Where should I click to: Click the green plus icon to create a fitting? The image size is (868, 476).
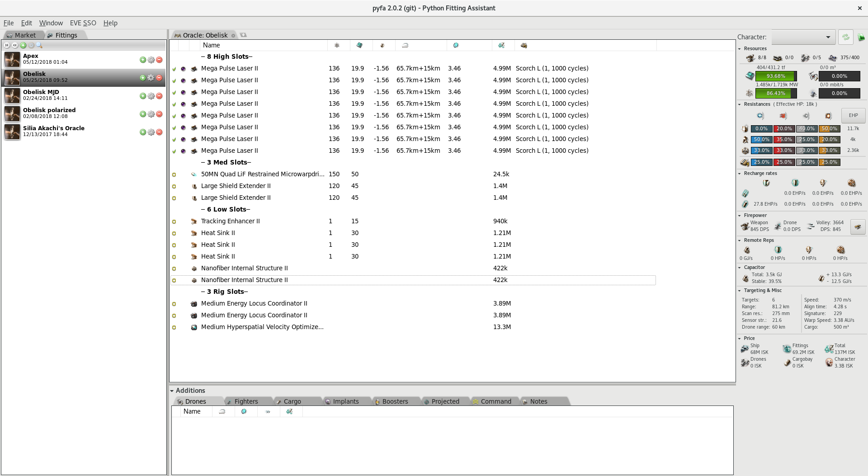[x=24, y=45]
